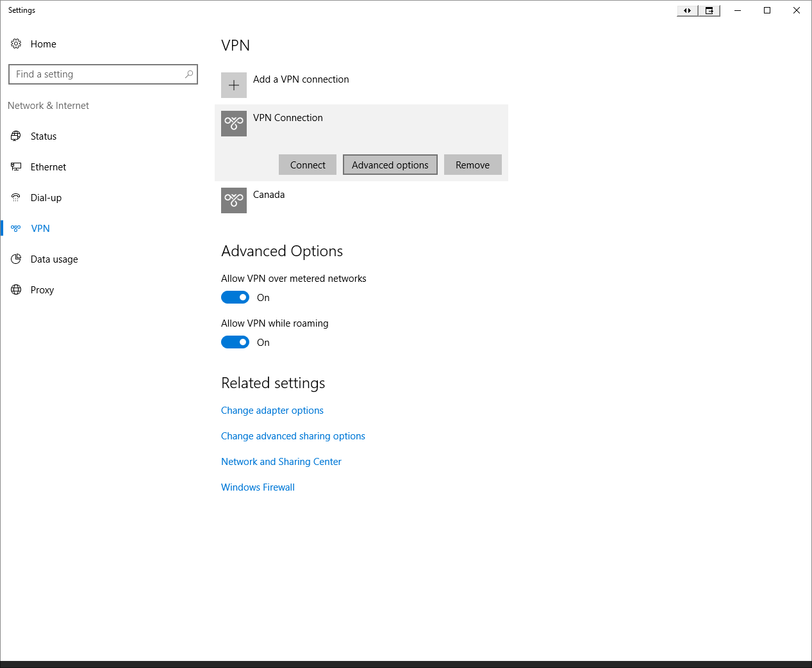Turn off Allow VPN over metered networks
This screenshot has height=668, width=812.
(x=235, y=297)
